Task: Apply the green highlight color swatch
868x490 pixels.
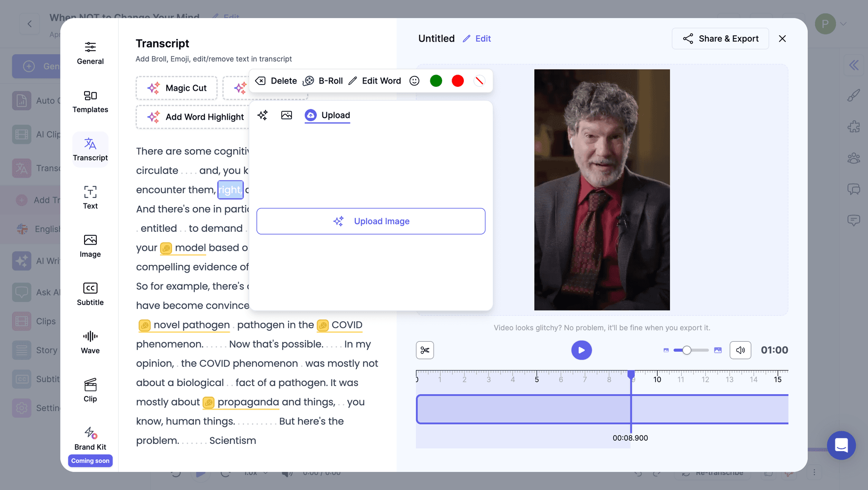Action: (x=436, y=81)
